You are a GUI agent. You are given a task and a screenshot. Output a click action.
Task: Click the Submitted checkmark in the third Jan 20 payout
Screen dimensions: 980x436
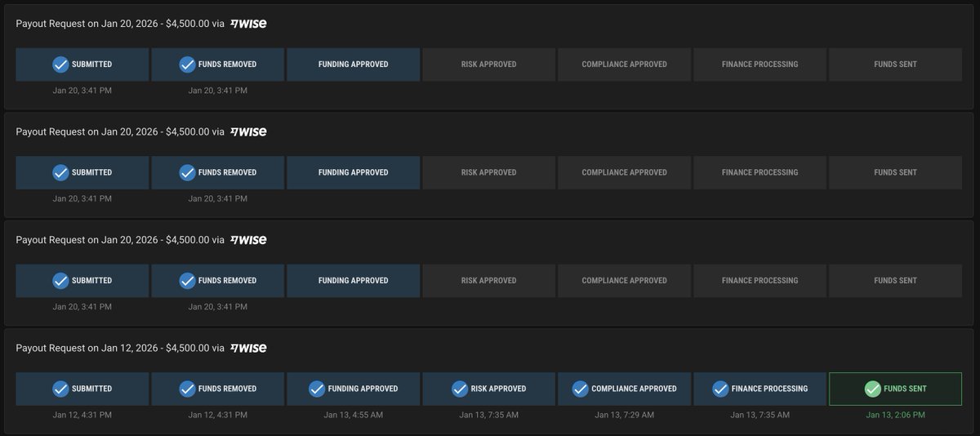(60, 280)
